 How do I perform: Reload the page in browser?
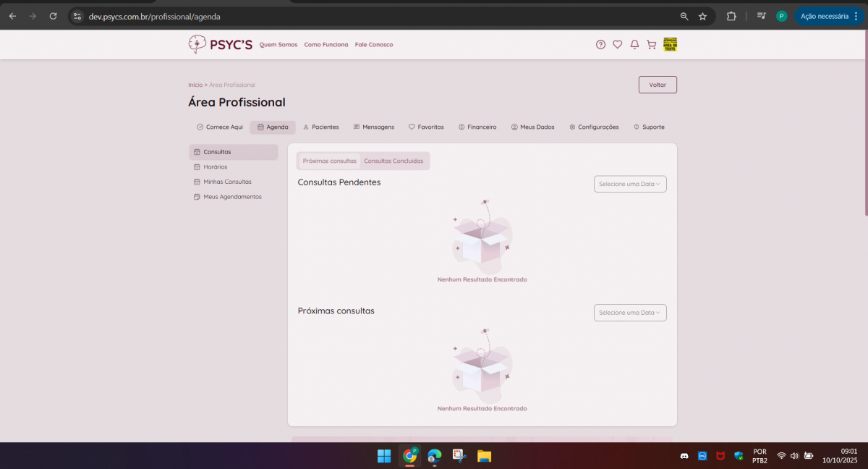(53, 16)
